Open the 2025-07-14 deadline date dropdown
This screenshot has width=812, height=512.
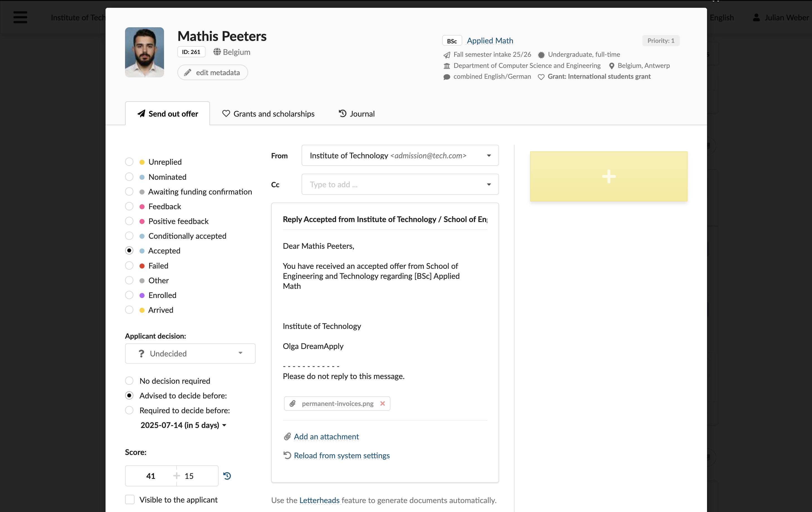tap(183, 425)
